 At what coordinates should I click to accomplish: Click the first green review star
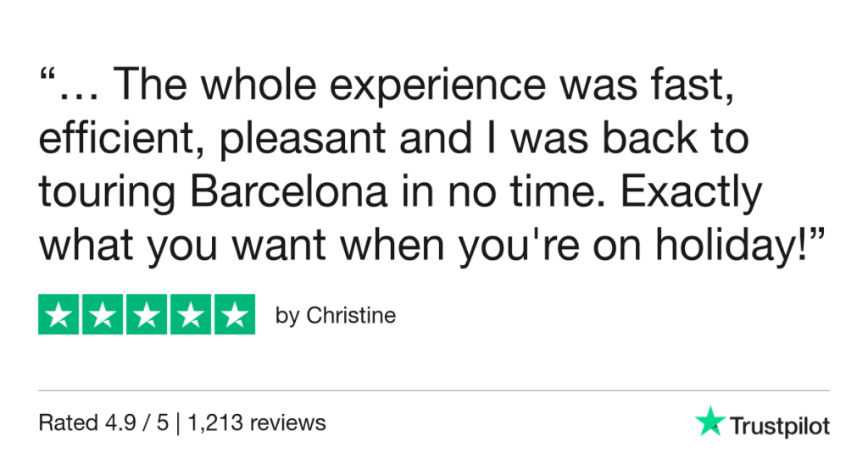pos(59,315)
